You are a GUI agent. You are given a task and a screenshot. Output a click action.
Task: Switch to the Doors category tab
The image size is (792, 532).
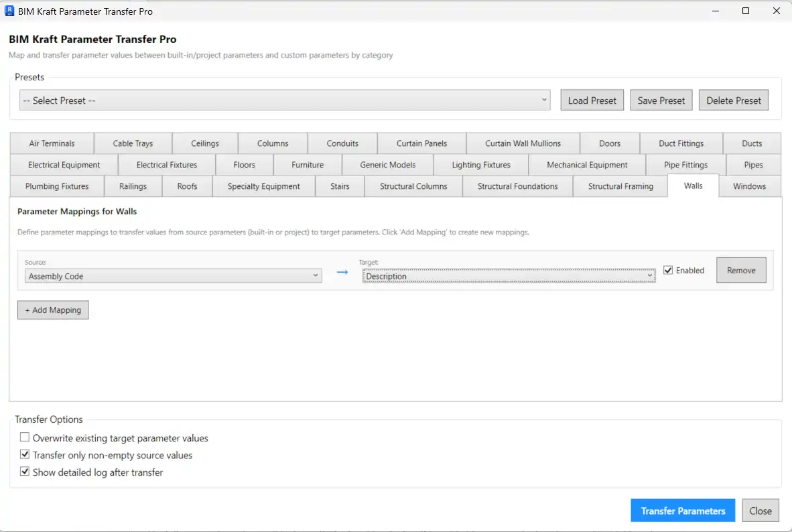pyautogui.click(x=610, y=143)
